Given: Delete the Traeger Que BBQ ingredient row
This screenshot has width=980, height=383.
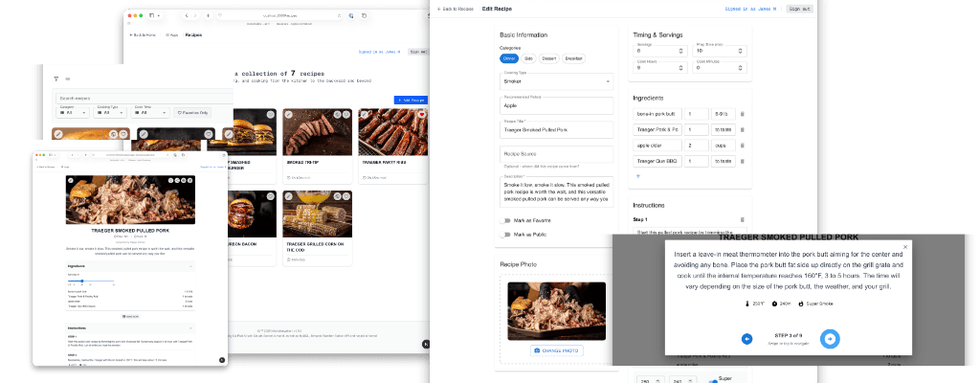Looking at the screenshot, I should tap(743, 161).
